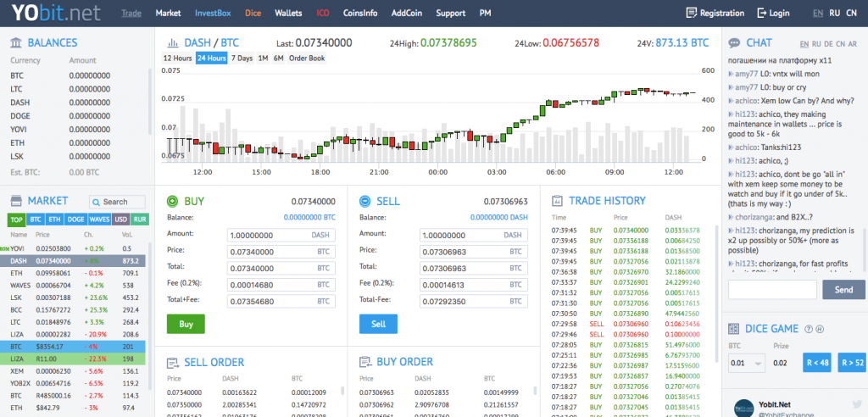Show the Order Book chart view
This screenshot has width=868, height=417.
point(307,58)
